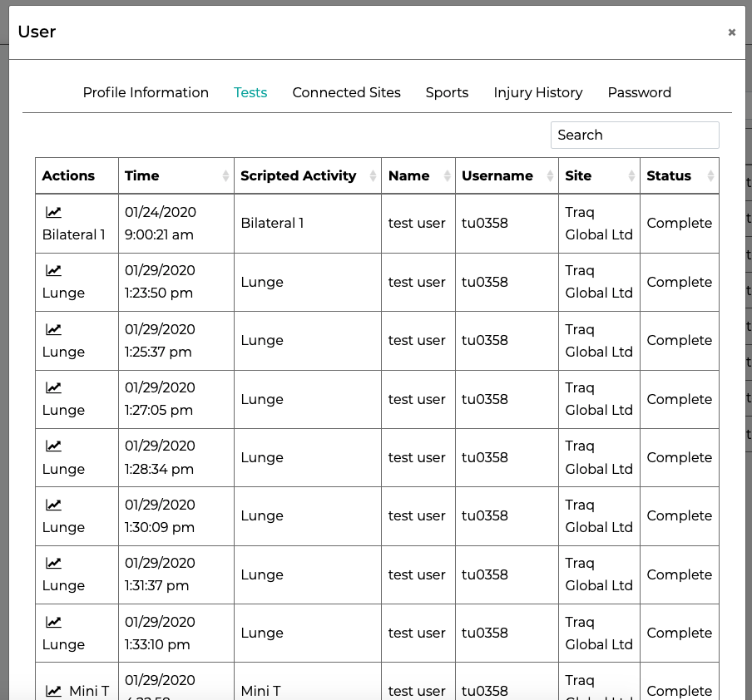
Task: Open chart icon for the Mini T test
Action: pos(53,691)
